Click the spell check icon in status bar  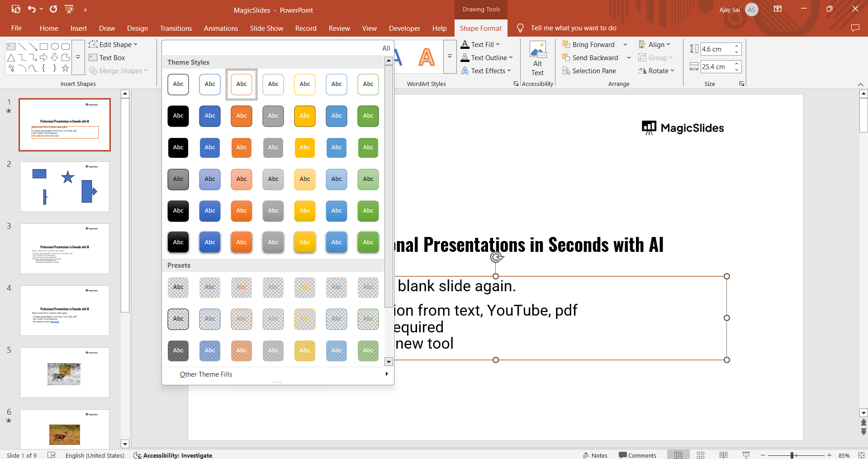point(52,455)
